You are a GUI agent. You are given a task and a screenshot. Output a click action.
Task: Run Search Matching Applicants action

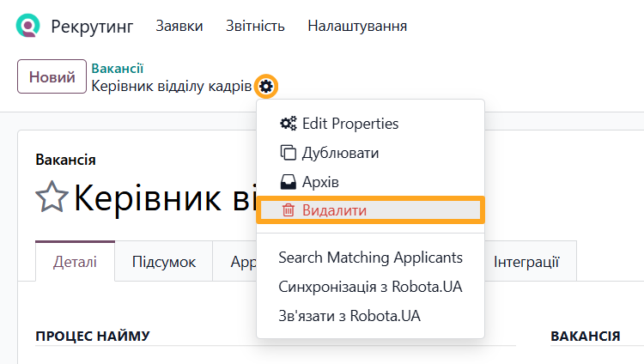point(370,258)
